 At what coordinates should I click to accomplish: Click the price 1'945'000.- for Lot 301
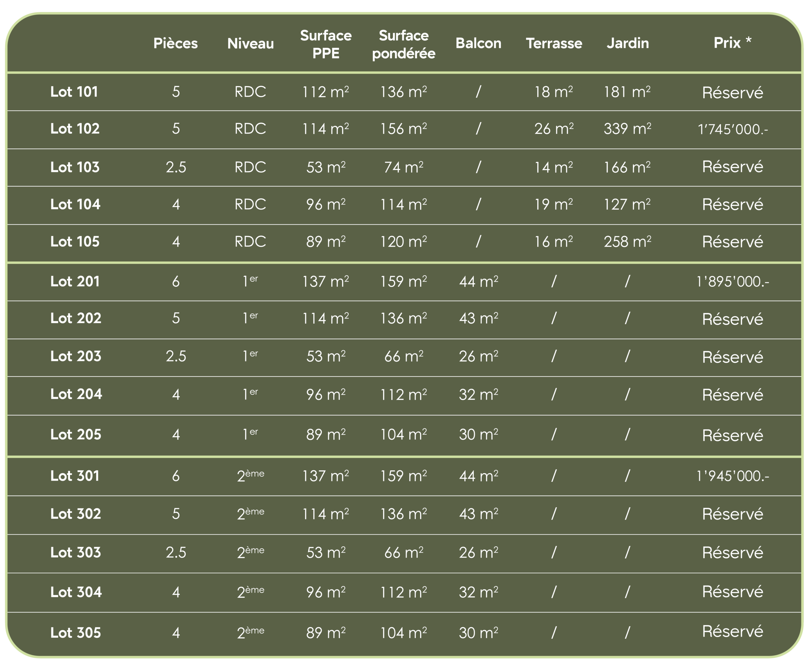tap(733, 476)
